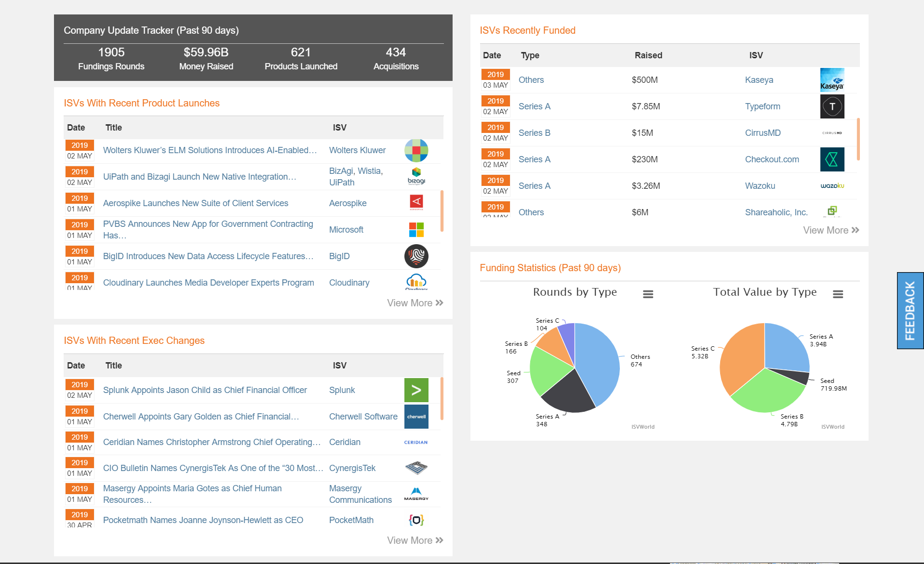Open Masergy Communications ISV link

coord(361,494)
